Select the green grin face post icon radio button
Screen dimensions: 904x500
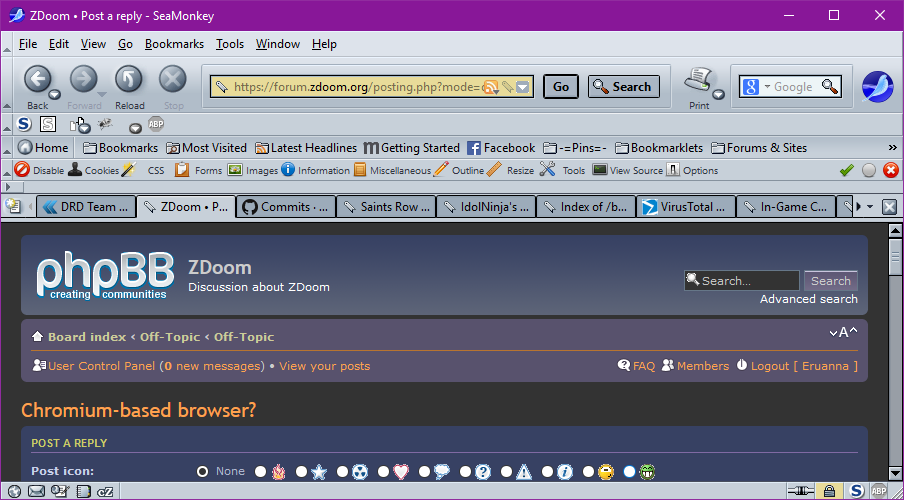[629, 472]
